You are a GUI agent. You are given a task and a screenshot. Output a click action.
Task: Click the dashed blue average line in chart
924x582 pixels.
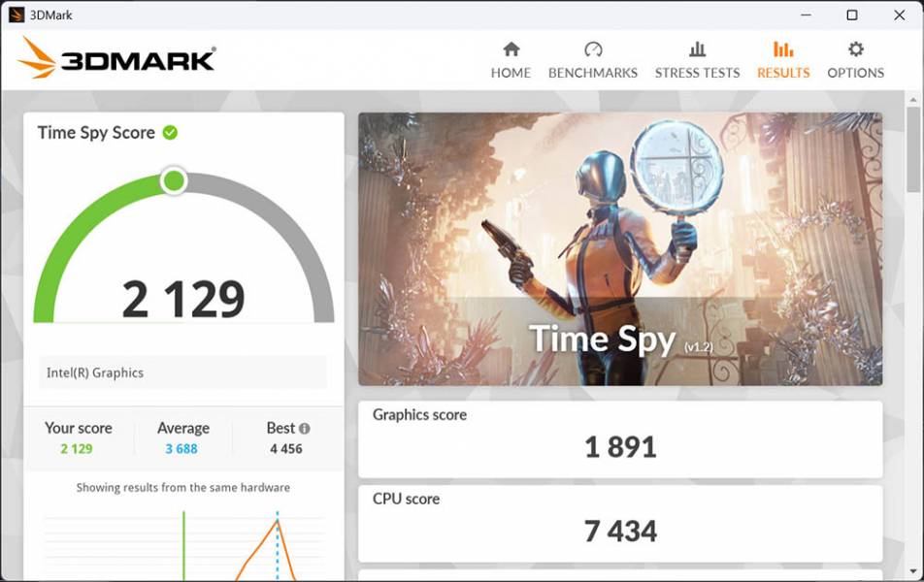[x=278, y=545]
